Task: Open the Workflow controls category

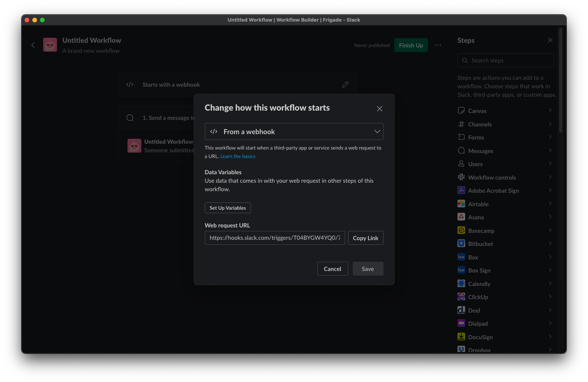Action: tap(505, 177)
